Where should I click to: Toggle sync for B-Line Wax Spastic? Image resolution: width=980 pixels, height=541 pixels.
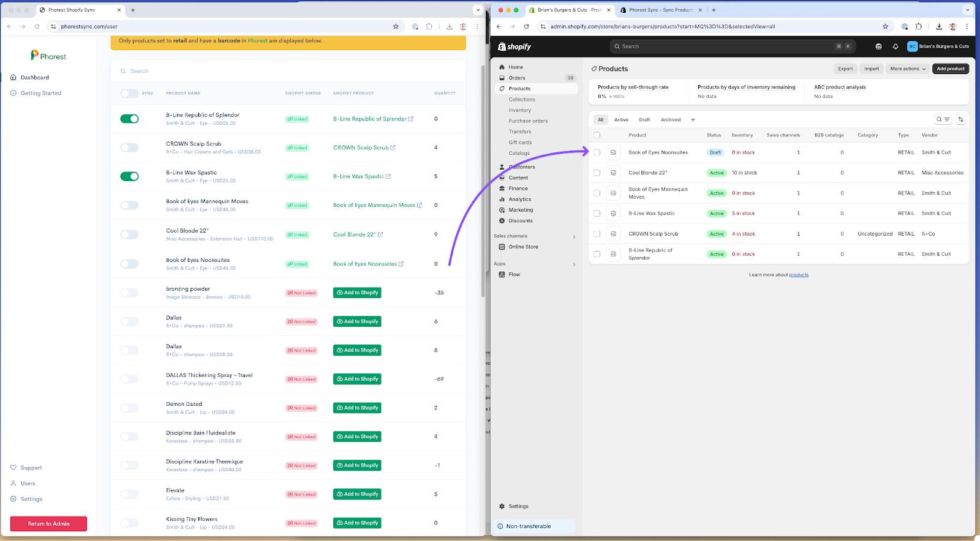(x=129, y=176)
